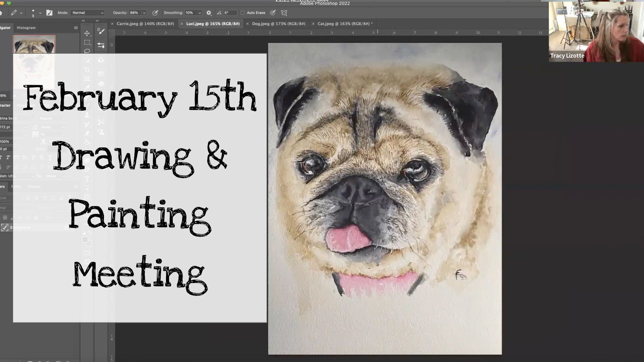Collapse the Tools panel double-arrow
Screen dimensions: 644x362
coord(84,21)
